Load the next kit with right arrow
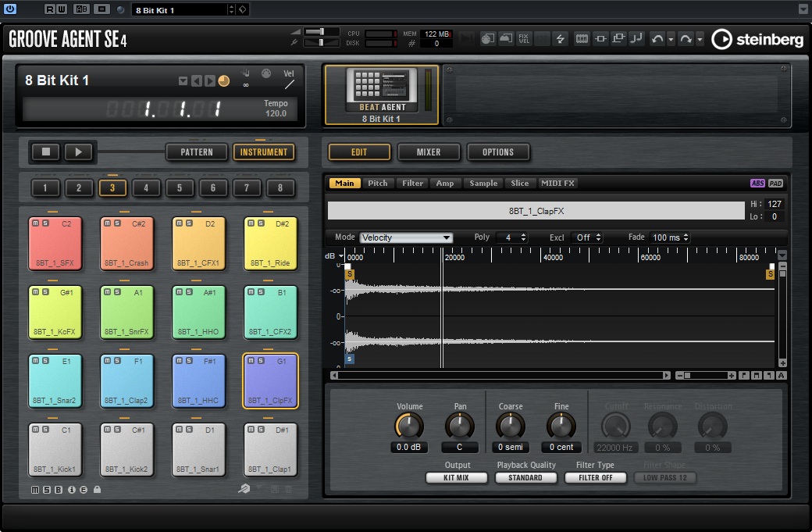The image size is (812, 532). tap(210, 80)
